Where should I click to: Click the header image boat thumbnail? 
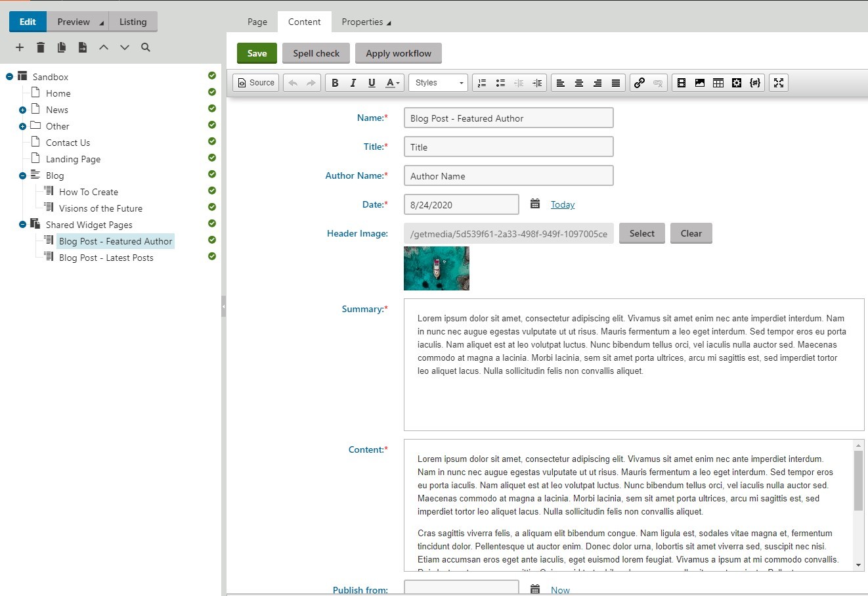[x=437, y=268]
